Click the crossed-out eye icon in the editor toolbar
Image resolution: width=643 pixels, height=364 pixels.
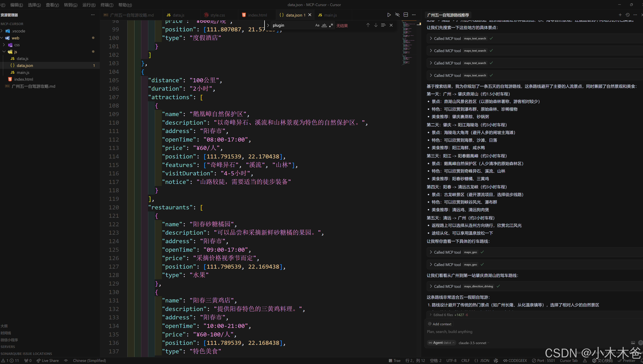tap(397, 15)
